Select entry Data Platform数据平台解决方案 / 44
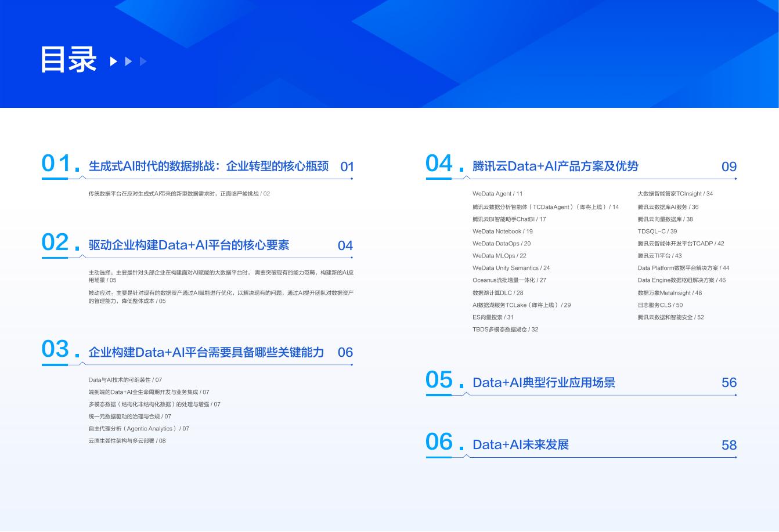Screen dimensions: 779x532 coord(683,268)
